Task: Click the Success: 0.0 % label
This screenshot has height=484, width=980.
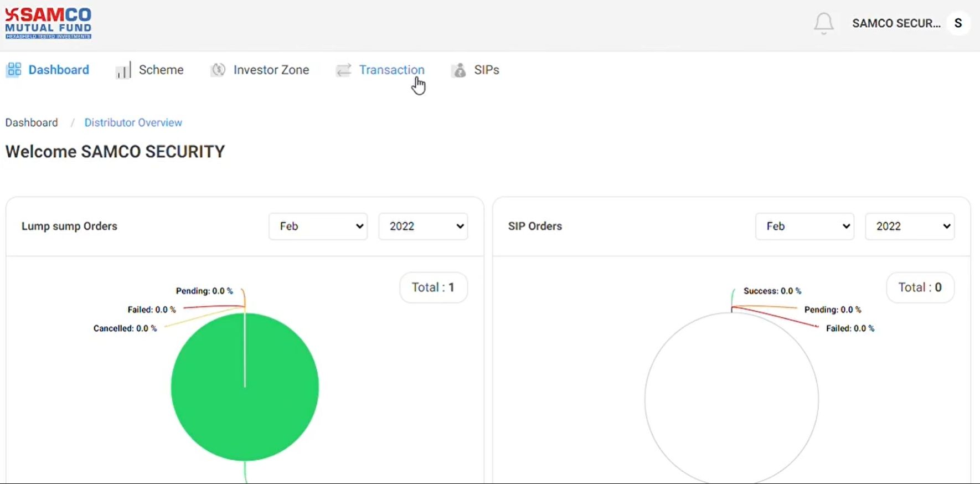Action: click(x=772, y=291)
